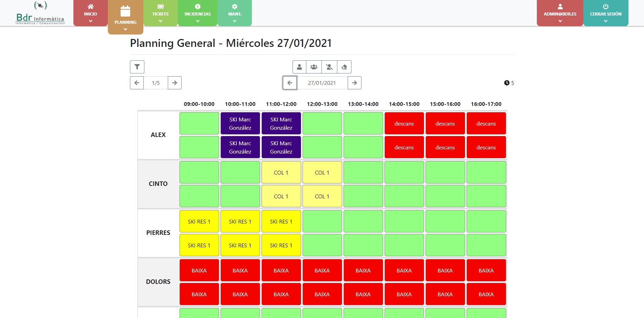The image size is (644, 318).
Task: Select the group of people icon
Action: point(314,67)
